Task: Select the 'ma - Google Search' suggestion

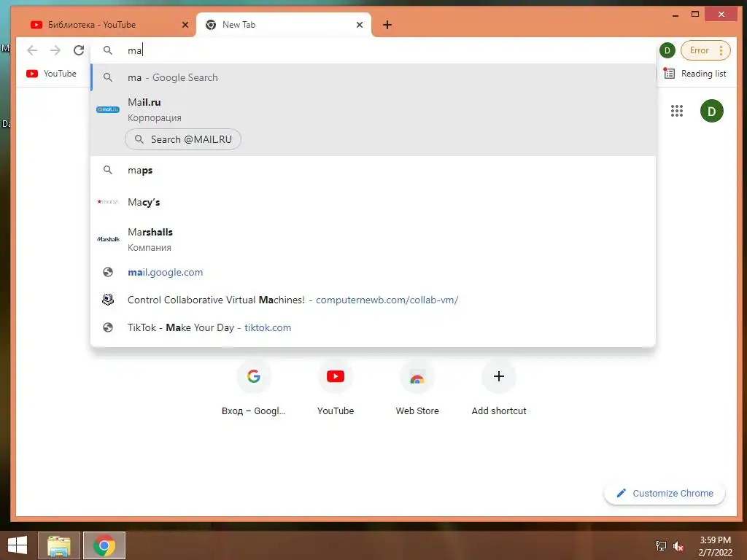Action: tap(373, 77)
